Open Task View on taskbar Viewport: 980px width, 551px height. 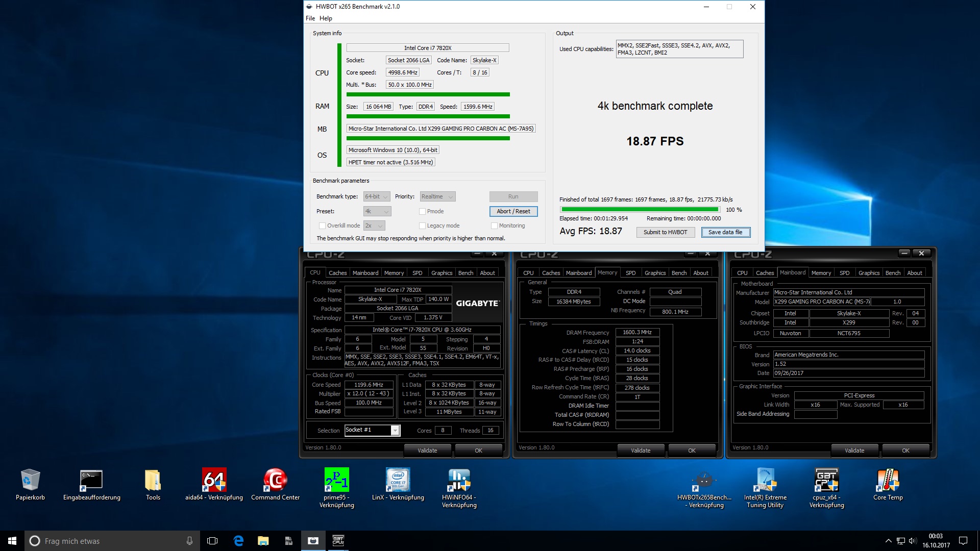(x=212, y=541)
